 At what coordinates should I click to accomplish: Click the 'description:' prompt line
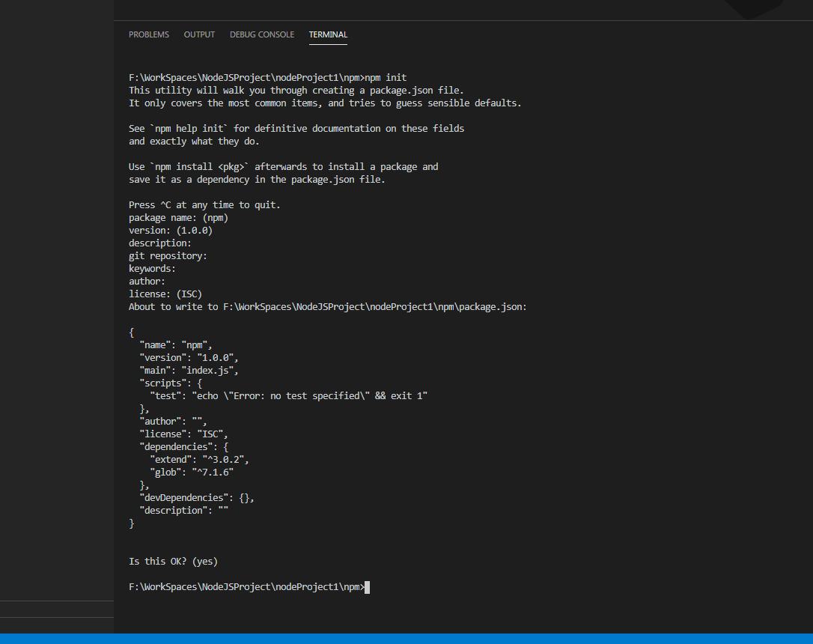[159, 243]
